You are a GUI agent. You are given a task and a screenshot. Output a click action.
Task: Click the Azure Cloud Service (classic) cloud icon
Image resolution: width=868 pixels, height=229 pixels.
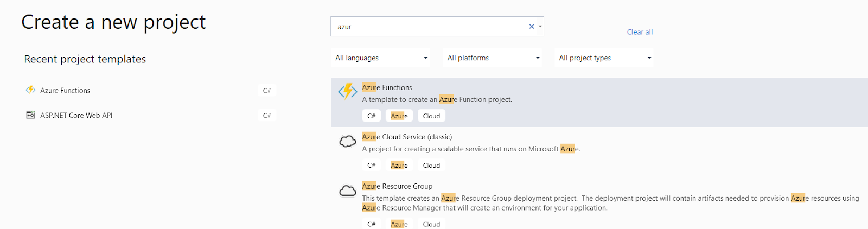348,142
